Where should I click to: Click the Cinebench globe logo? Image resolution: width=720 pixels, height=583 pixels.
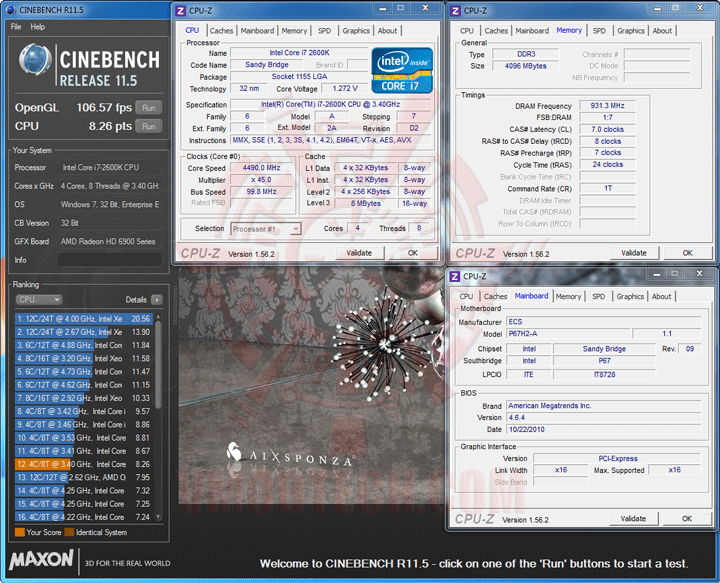(x=34, y=59)
